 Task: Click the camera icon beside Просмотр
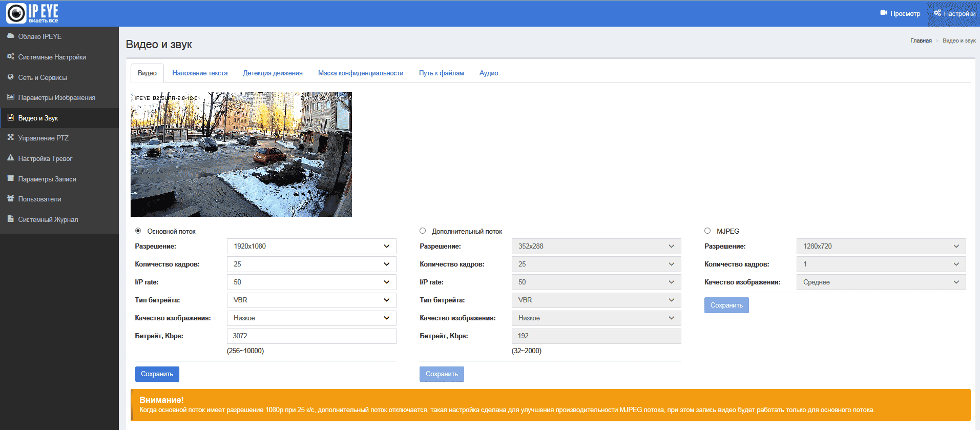[x=884, y=13]
